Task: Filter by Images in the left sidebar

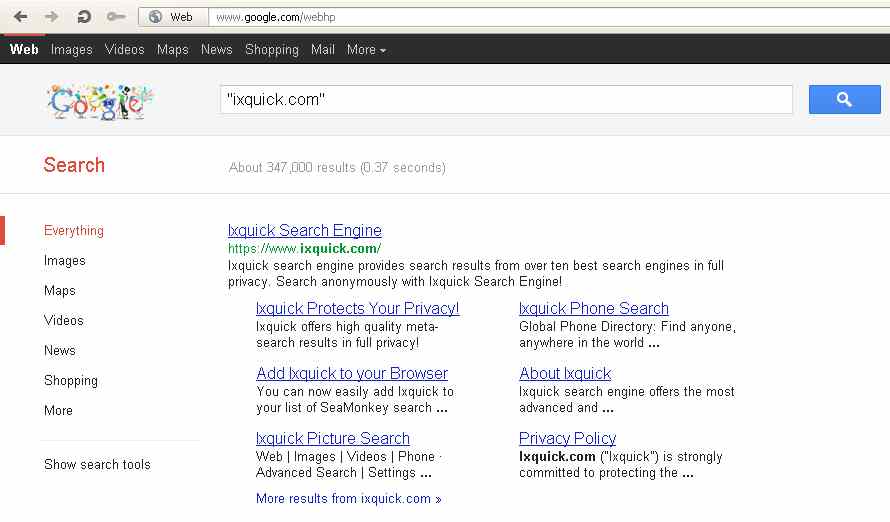Action: (65, 260)
